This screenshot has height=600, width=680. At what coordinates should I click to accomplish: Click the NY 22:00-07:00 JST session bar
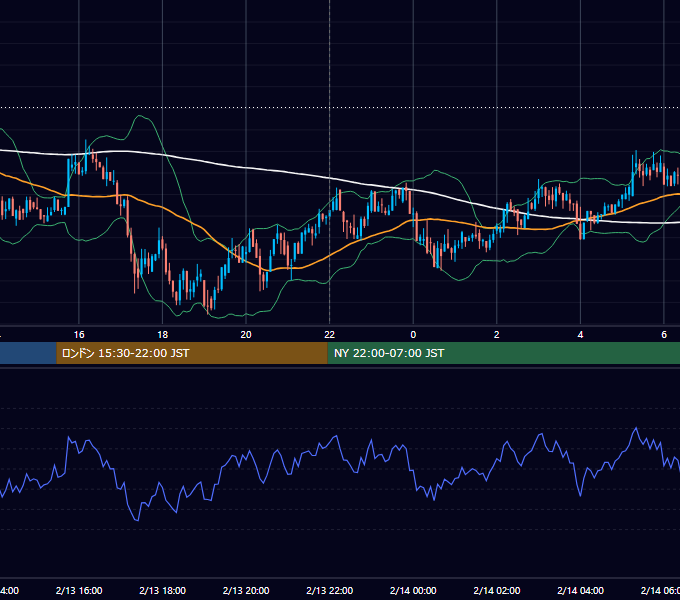(x=503, y=353)
